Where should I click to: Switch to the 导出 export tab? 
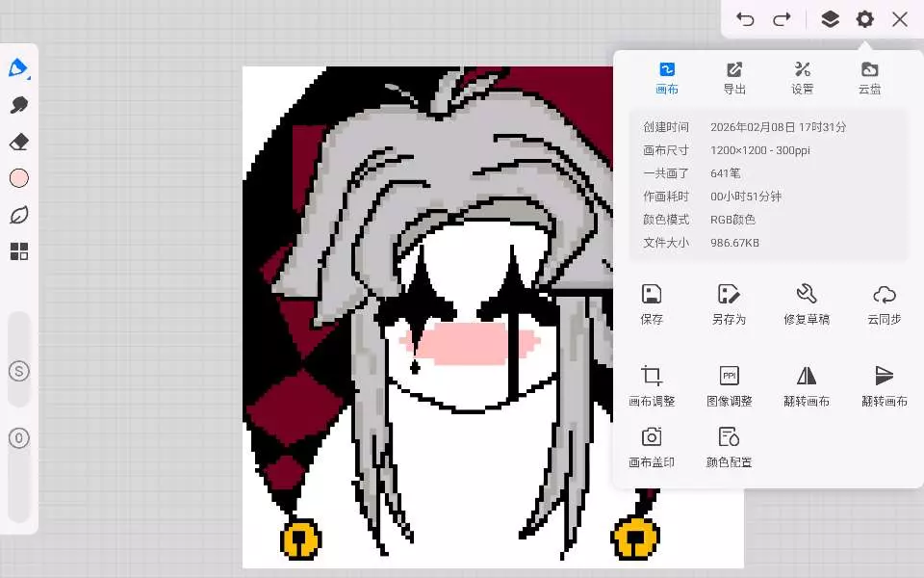pyautogui.click(x=734, y=78)
